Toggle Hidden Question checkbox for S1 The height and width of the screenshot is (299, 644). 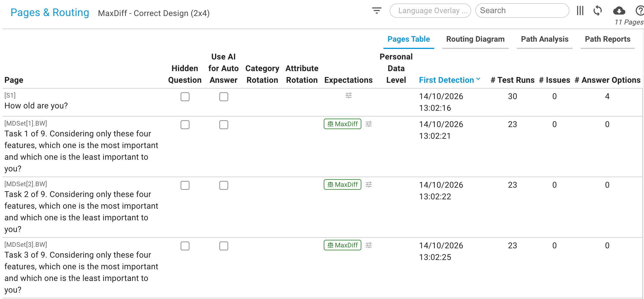(185, 97)
